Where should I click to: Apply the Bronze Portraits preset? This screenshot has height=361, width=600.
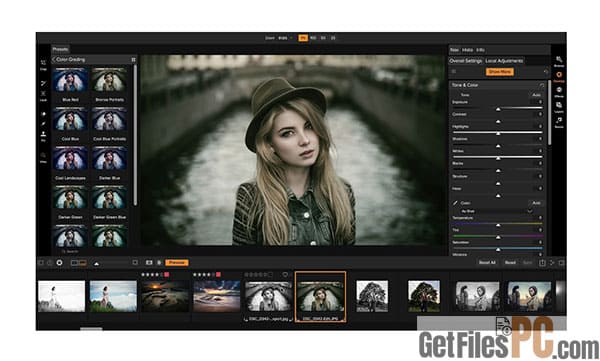click(109, 84)
